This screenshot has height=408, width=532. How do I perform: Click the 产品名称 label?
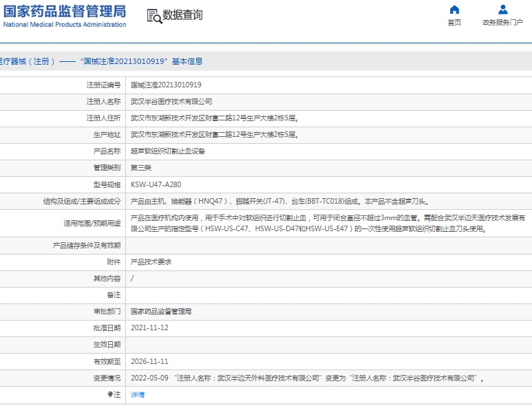point(107,151)
